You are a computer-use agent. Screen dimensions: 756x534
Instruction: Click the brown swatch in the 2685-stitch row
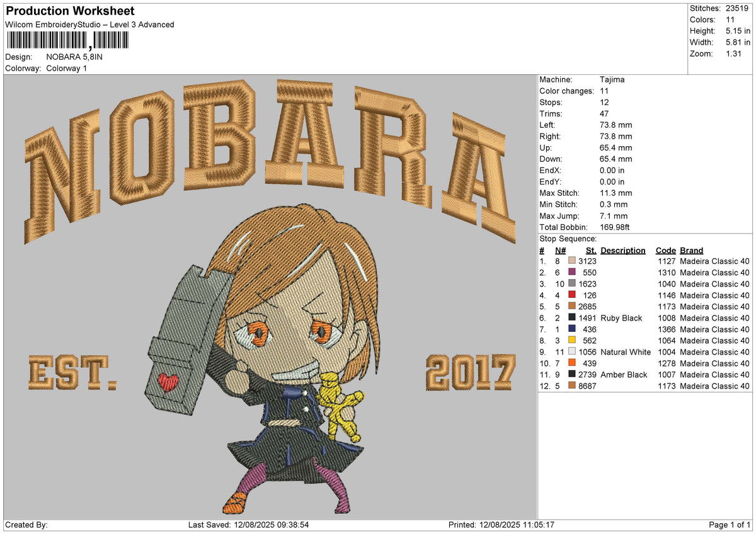(x=571, y=306)
